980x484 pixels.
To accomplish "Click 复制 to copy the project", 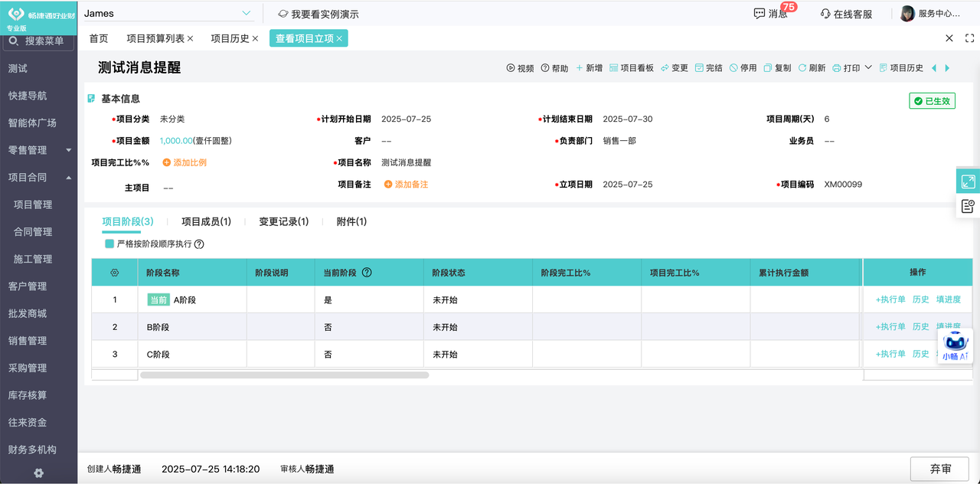I will click(777, 68).
